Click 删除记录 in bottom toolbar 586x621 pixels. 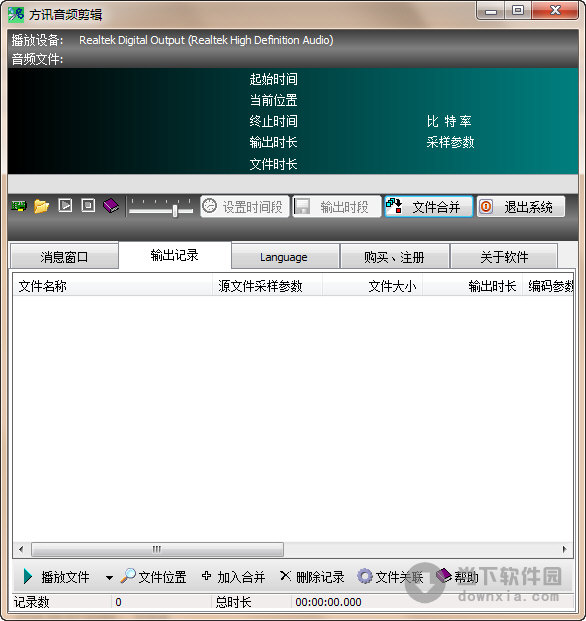(x=312, y=577)
